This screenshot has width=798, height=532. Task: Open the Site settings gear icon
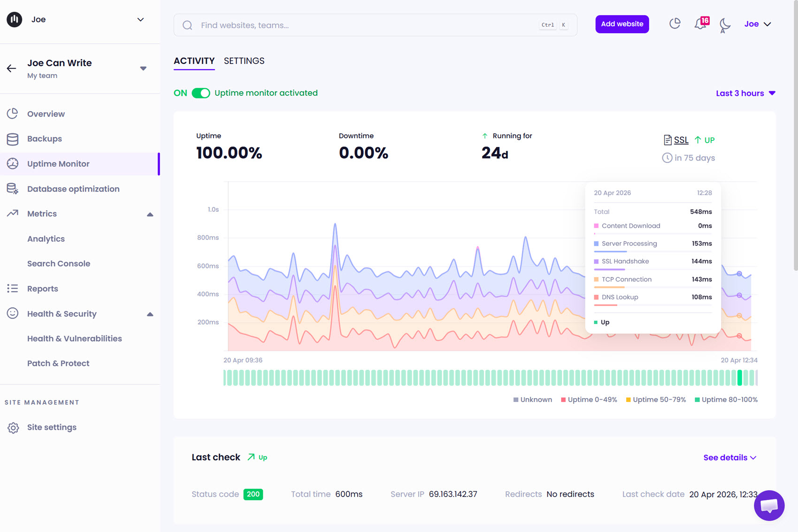pyautogui.click(x=13, y=427)
